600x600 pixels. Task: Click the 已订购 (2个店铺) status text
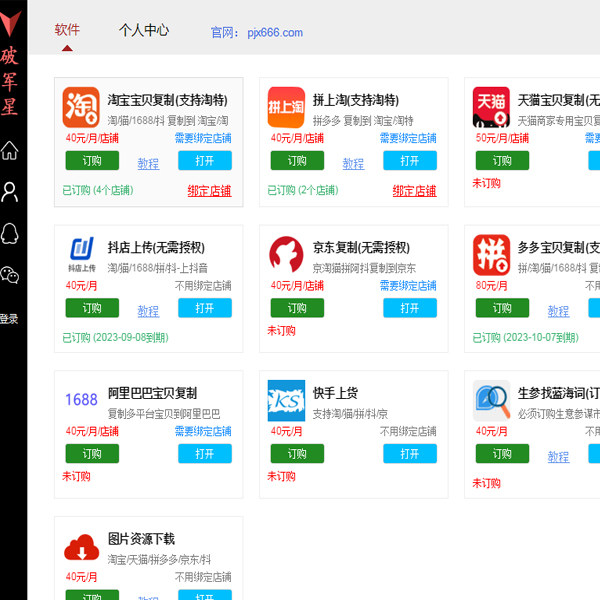coord(303,190)
